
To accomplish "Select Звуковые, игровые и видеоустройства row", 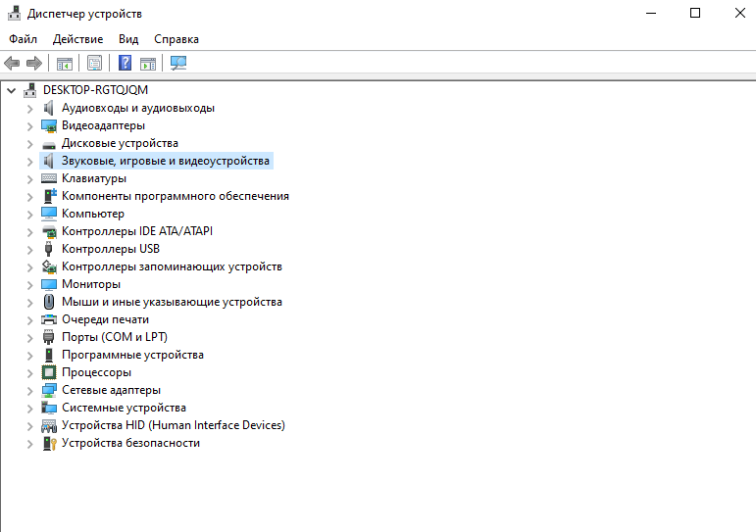I will tap(156, 161).
